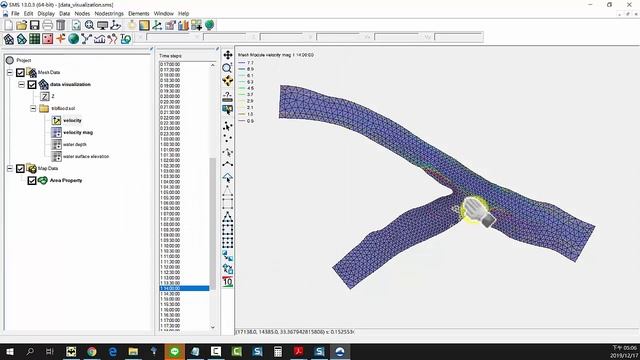This screenshot has height=360, width=640.
Task: Select the water depth dataset
Action: [x=75, y=144]
